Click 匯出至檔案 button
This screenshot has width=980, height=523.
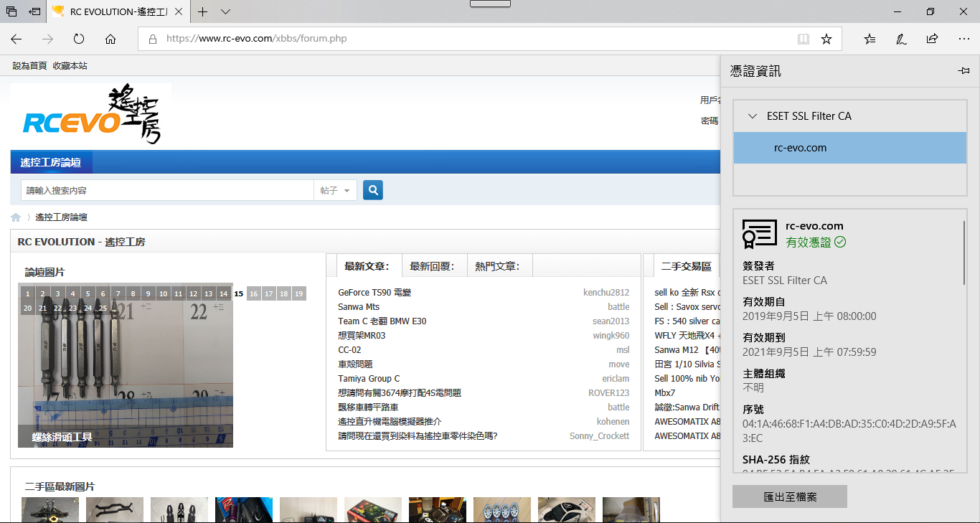[x=790, y=496]
